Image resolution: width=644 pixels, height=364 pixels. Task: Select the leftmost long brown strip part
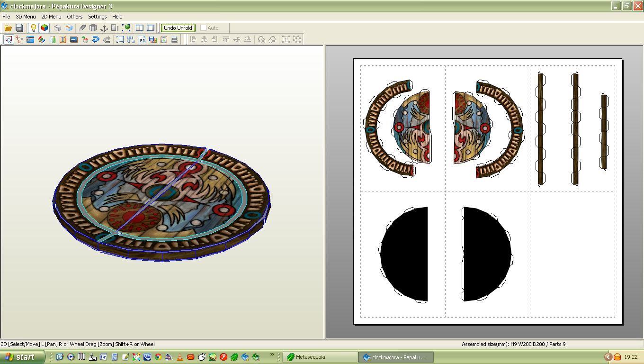[x=540, y=128]
